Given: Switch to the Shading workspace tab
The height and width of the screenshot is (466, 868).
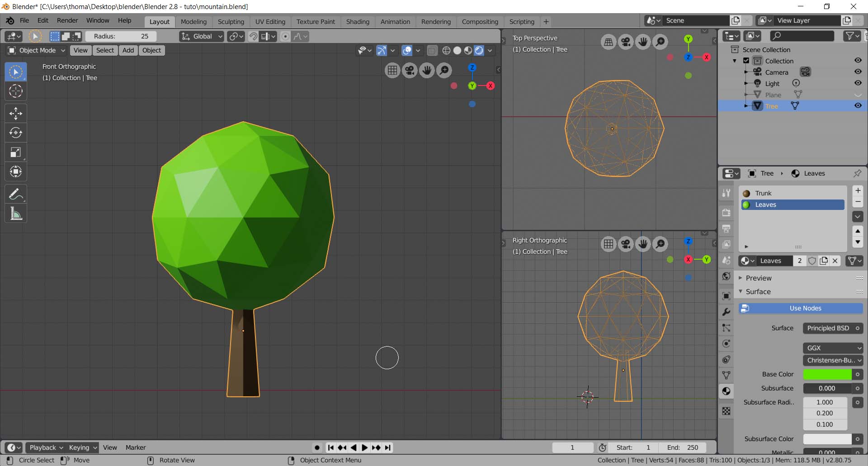Looking at the screenshot, I should (357, 22).
